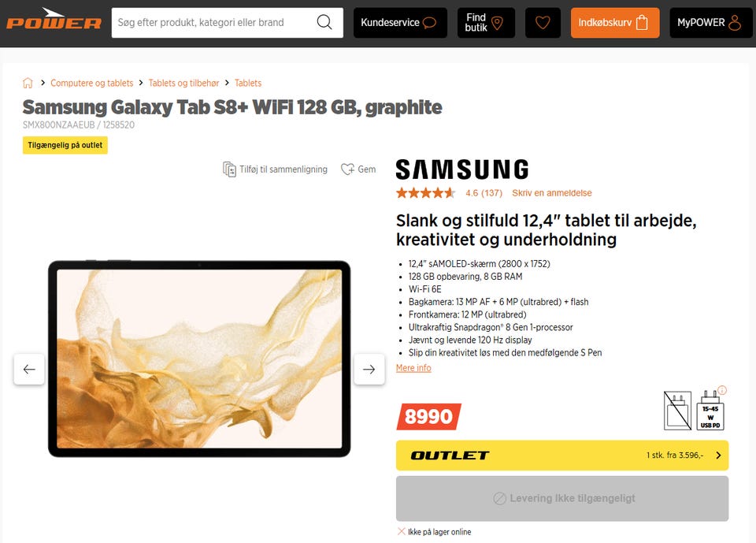This screenshot has width=756, height=543.
Task: Open the Kundeservice menu
Action: tap(400, 22)
